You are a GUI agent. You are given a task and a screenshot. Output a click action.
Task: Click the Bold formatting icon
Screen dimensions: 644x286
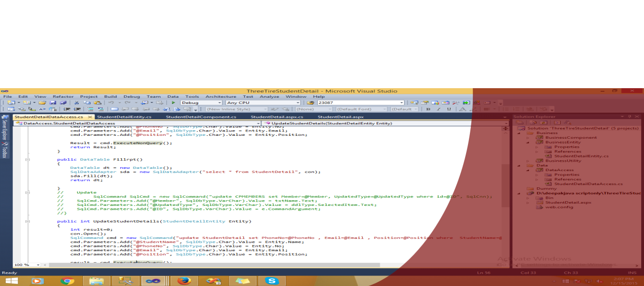pos(428,109)
